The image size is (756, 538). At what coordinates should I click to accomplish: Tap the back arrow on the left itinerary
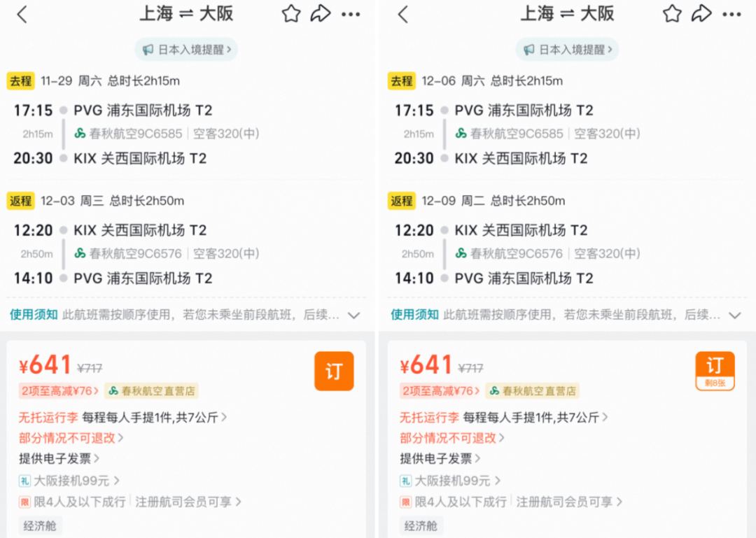[22, 14]
